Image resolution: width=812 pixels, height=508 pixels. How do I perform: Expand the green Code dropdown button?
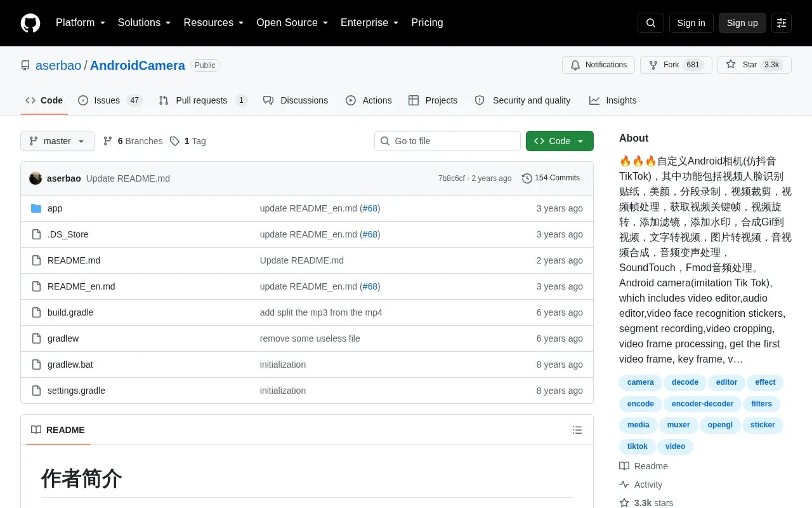tap(560, 141)
